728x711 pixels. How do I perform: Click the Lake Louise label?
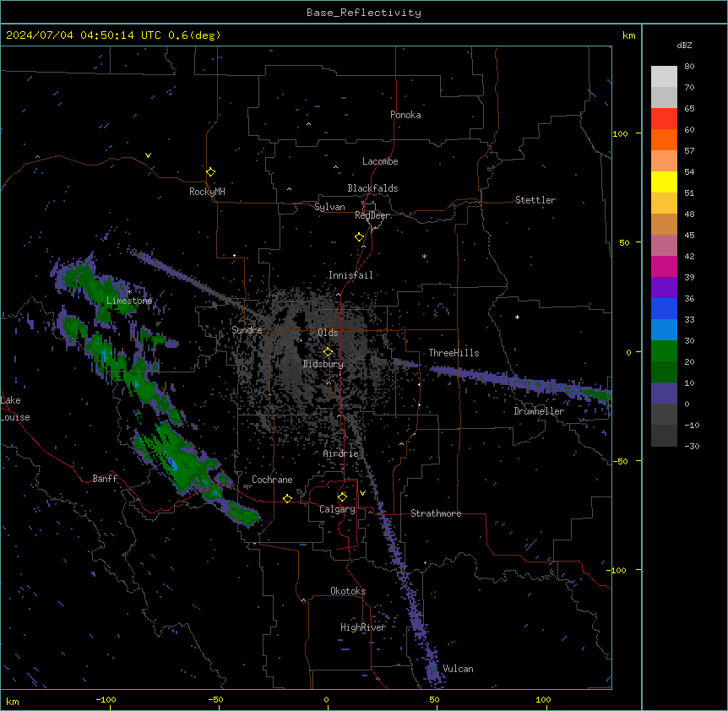point(15,409)
